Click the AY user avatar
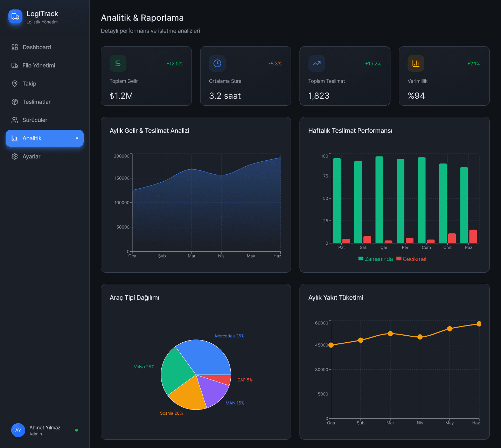The image size is (501, 448). click(18, 430)
